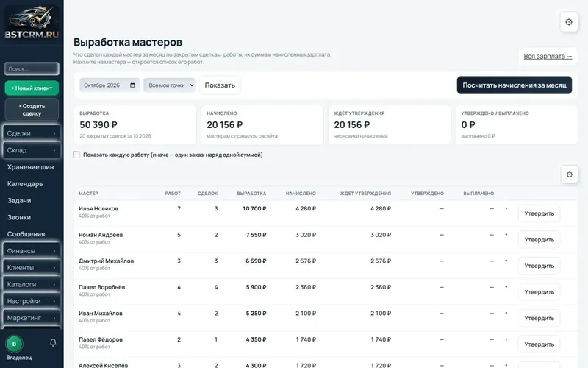
Task: Approve accrual for Дмитрий Михайлов
Action: point(539,266)
